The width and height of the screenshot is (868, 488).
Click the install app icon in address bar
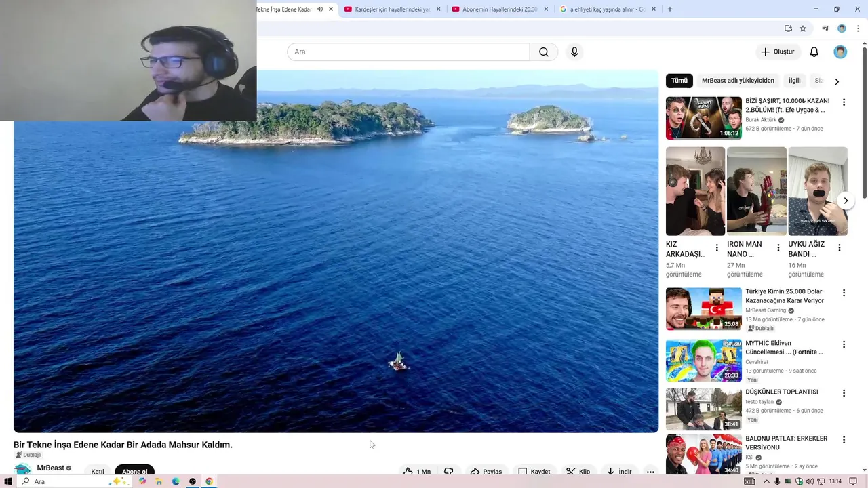coord(788,28)
